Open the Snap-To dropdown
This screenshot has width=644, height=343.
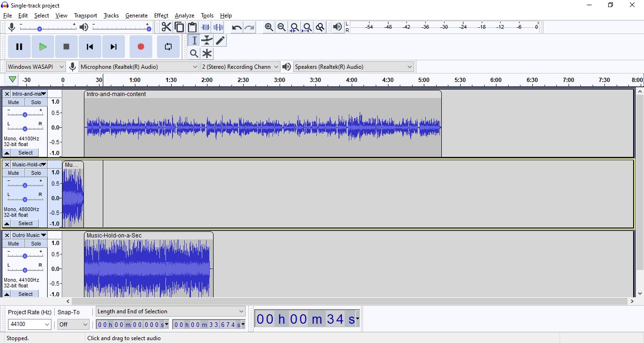point(73,324)
